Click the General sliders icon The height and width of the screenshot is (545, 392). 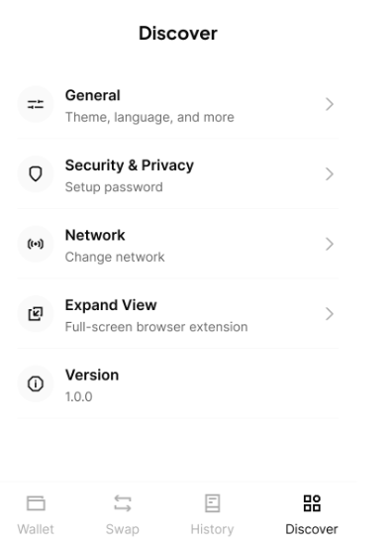pos(36,104)
